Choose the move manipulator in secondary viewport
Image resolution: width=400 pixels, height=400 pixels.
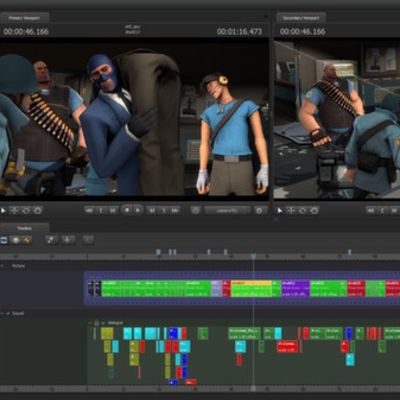click(291, 211)
